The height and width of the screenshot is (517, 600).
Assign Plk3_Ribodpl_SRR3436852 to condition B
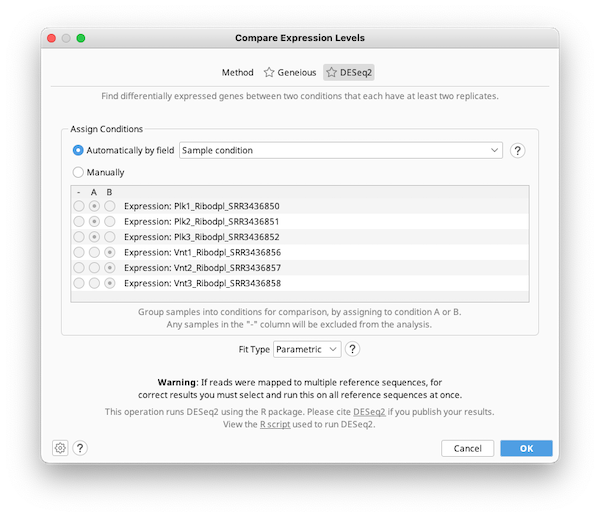(x=110, y=237)
